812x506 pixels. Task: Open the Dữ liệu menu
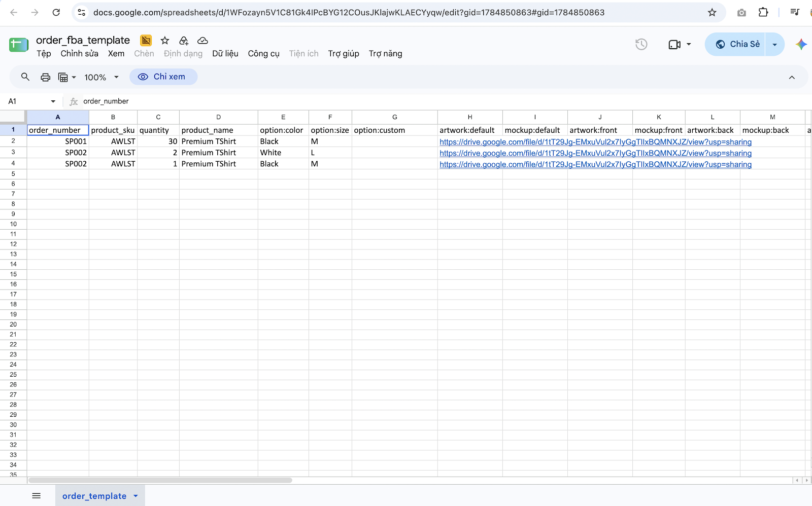coord(225,54)
